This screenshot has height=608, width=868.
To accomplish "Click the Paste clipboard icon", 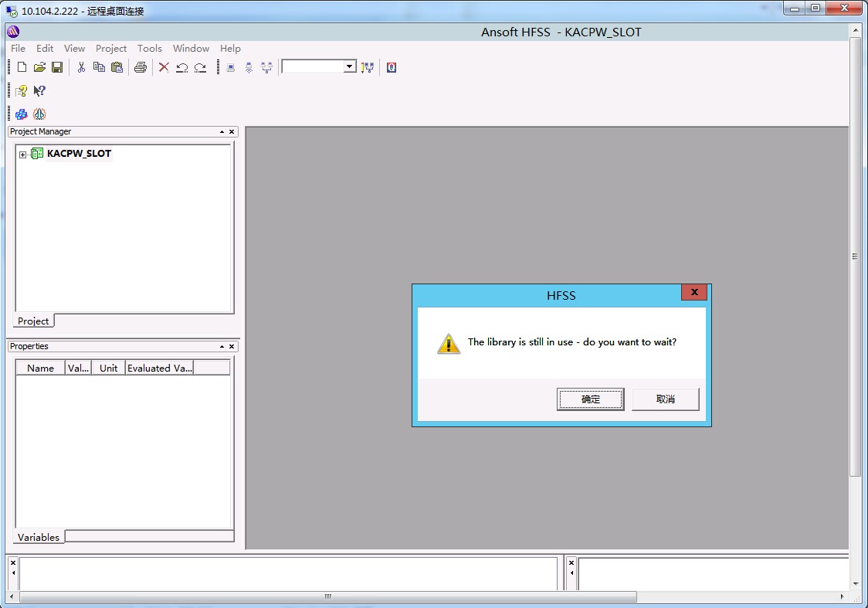I will click(x=117, y=67).
